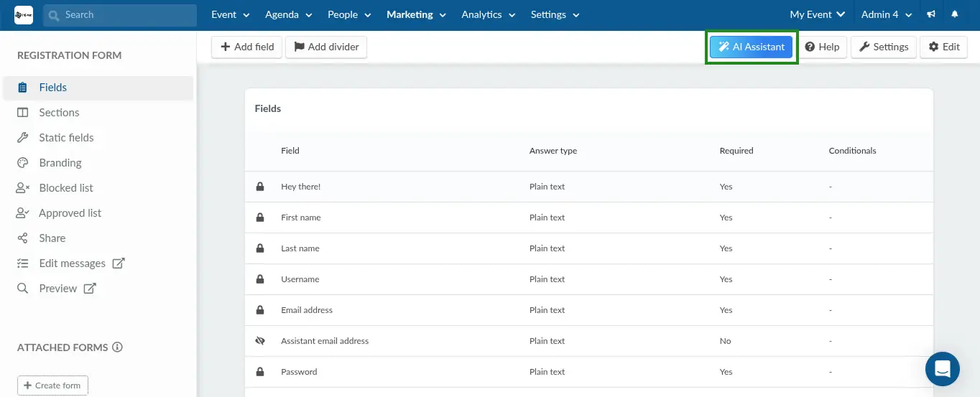This screenshot has width=980, height=397.
Task: Click the search magnifier icon
Action: [54, 15]
